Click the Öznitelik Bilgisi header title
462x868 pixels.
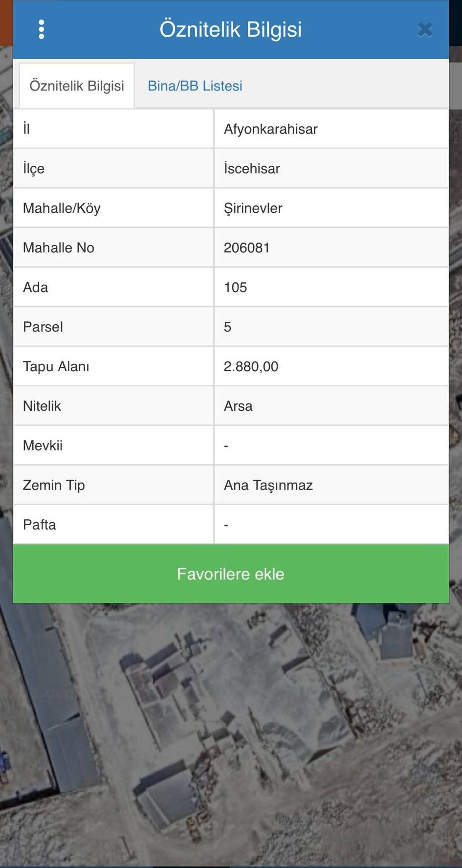(230, 29)
